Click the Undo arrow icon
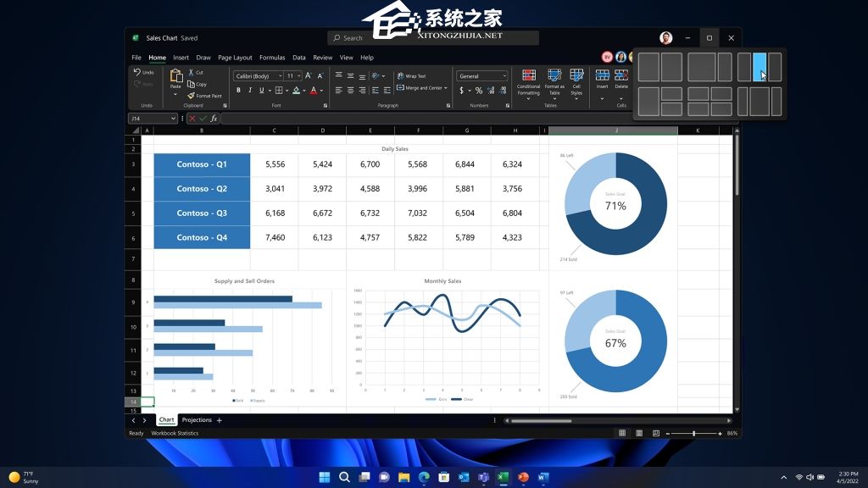 point(137,72)
